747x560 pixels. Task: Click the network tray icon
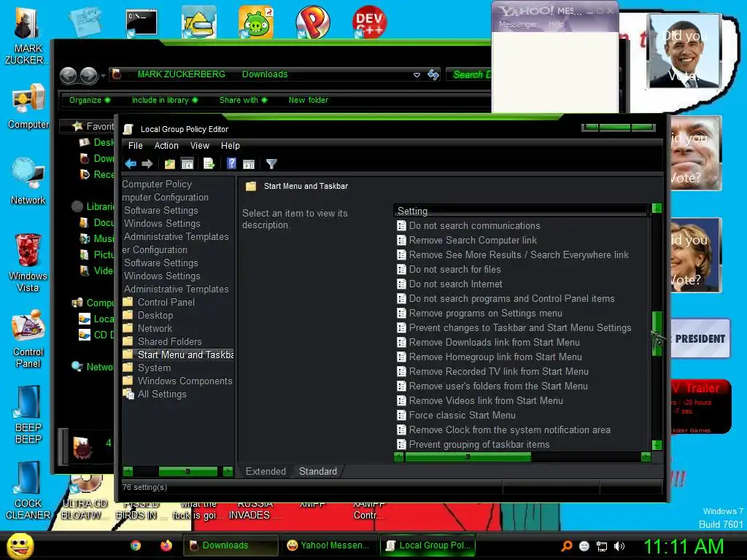point(602,546)
